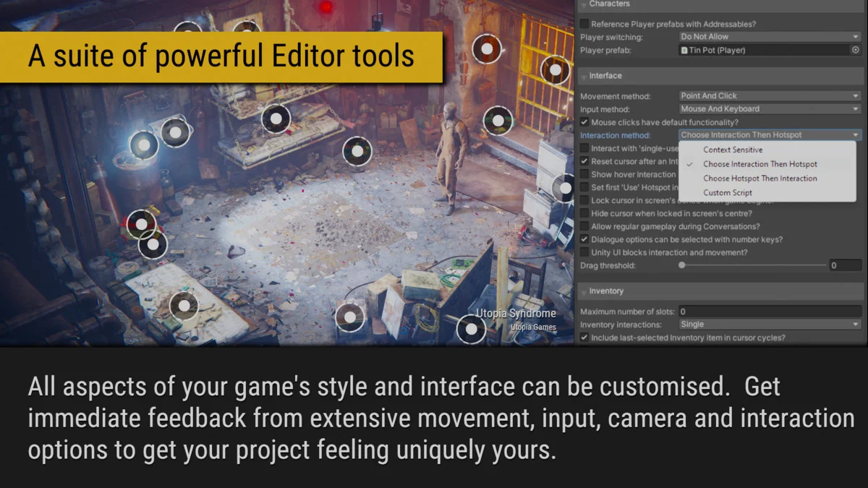
Task: Enable Reference Player prefabs with Addressables
Action: click(x=584, y=22)
